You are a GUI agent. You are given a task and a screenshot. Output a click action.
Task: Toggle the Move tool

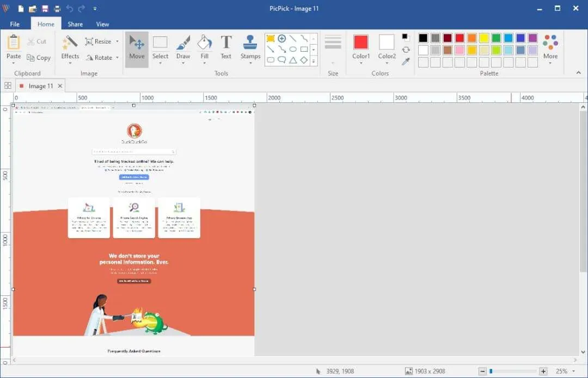[x=137, y=49]
